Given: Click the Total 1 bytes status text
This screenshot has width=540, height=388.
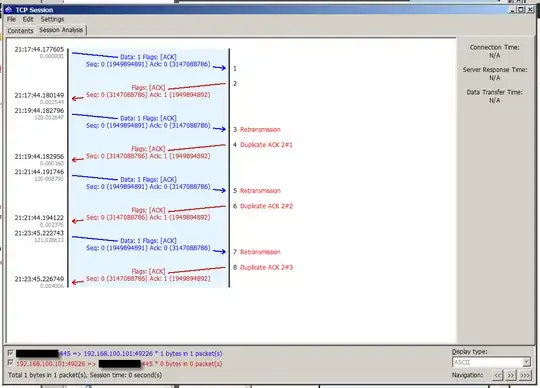Looking at the screenshot, I should coord(85,375).
